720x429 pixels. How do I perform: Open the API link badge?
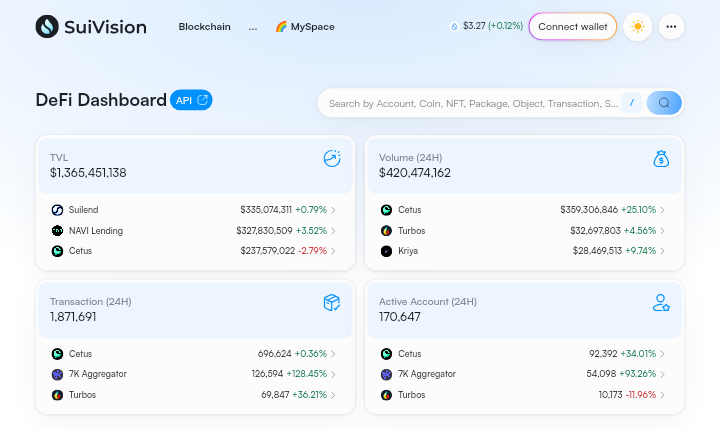(x=191, y=100)
